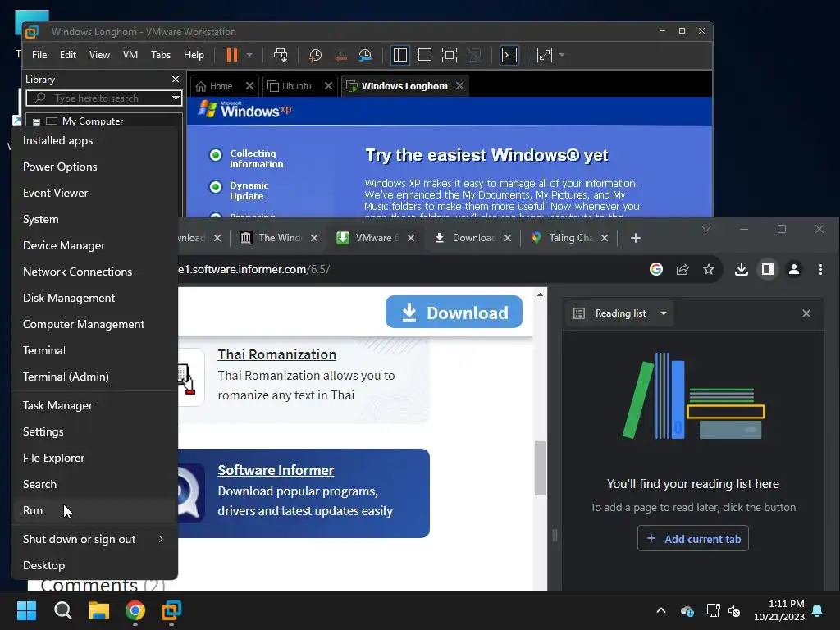Expand the library search dropdown arrow

click(176, 98)
